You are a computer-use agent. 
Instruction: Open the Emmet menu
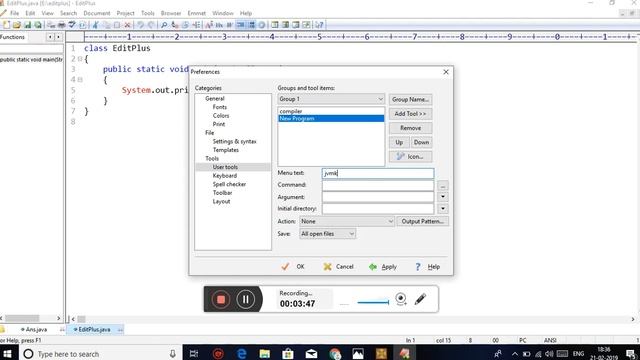[x=197, y=13]
